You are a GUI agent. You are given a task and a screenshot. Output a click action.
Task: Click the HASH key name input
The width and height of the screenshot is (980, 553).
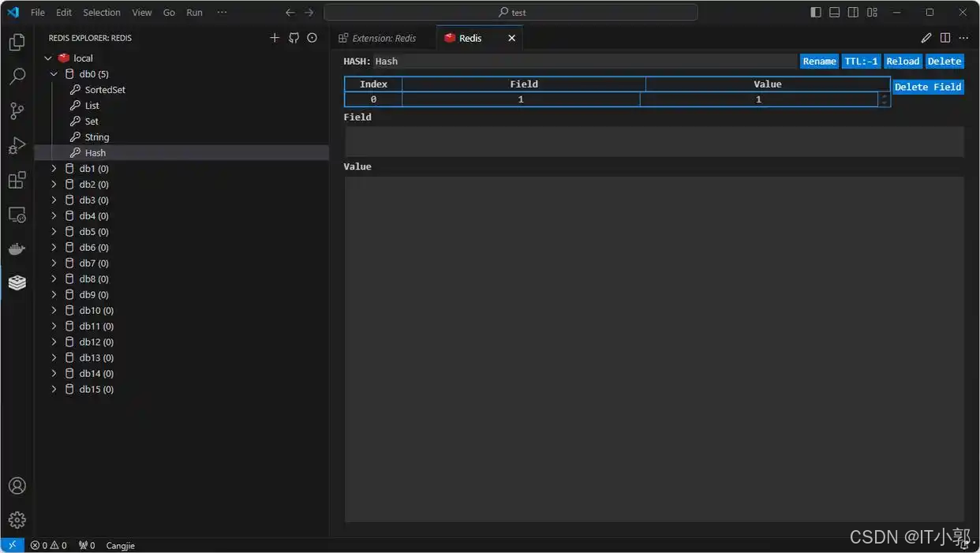pyautogui.click(x=585, y=62)
